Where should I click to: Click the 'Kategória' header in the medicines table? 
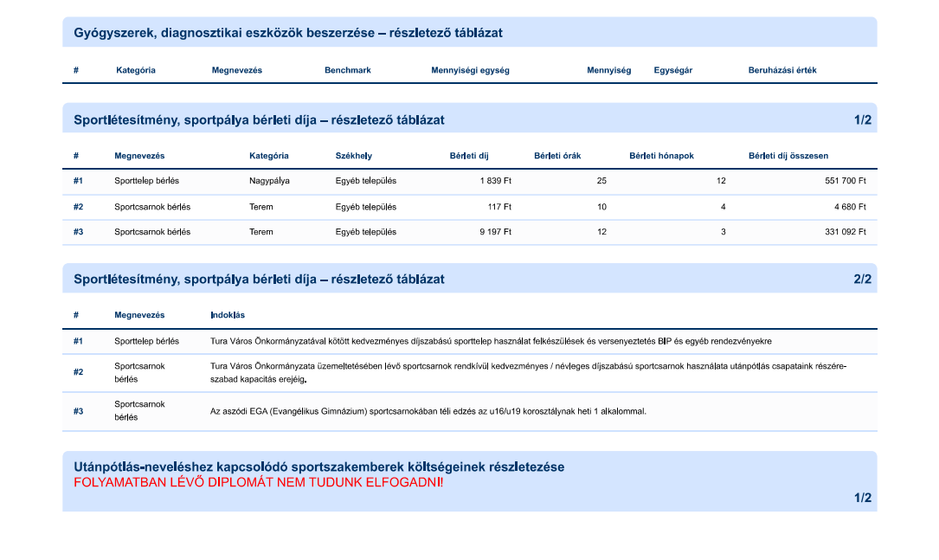pyautogui.click(x=135, y=70)
